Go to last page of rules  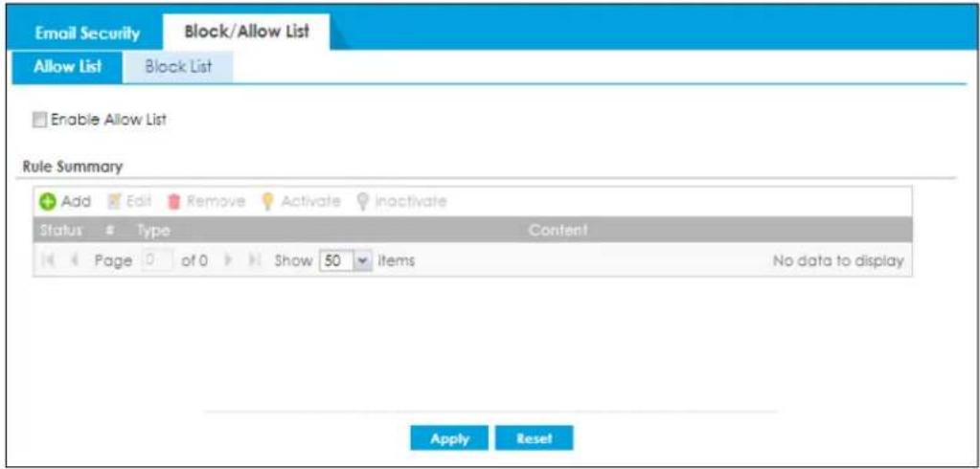coord(254,259)
